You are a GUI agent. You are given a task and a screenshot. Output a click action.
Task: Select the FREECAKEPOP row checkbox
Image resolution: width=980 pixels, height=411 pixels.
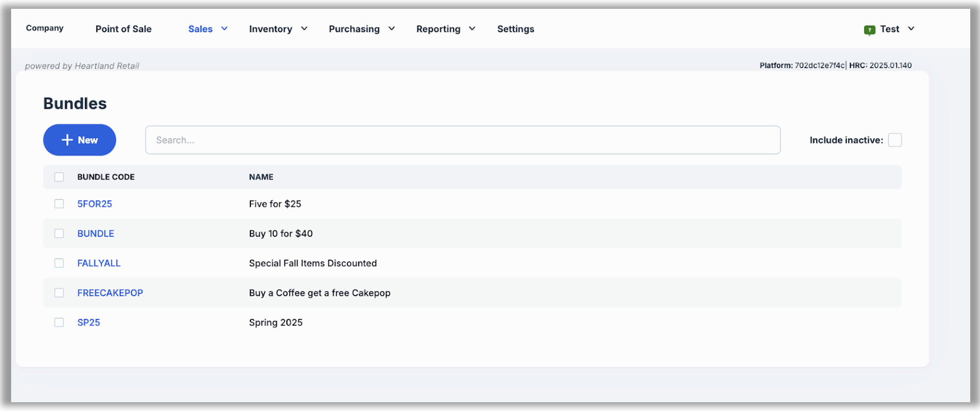tap(59, 293)
